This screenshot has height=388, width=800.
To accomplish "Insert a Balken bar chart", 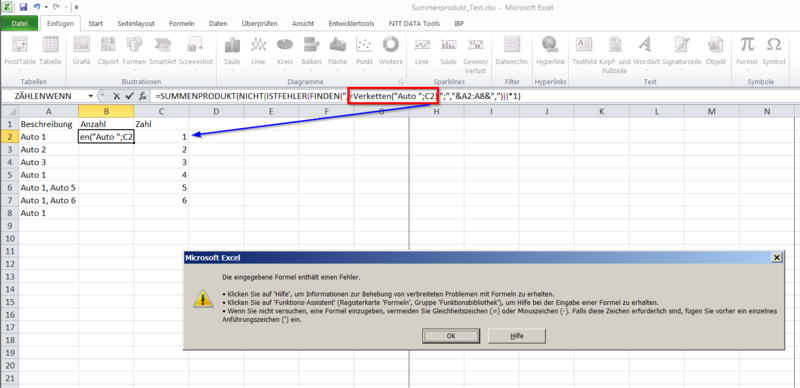I will click(311, 54).
